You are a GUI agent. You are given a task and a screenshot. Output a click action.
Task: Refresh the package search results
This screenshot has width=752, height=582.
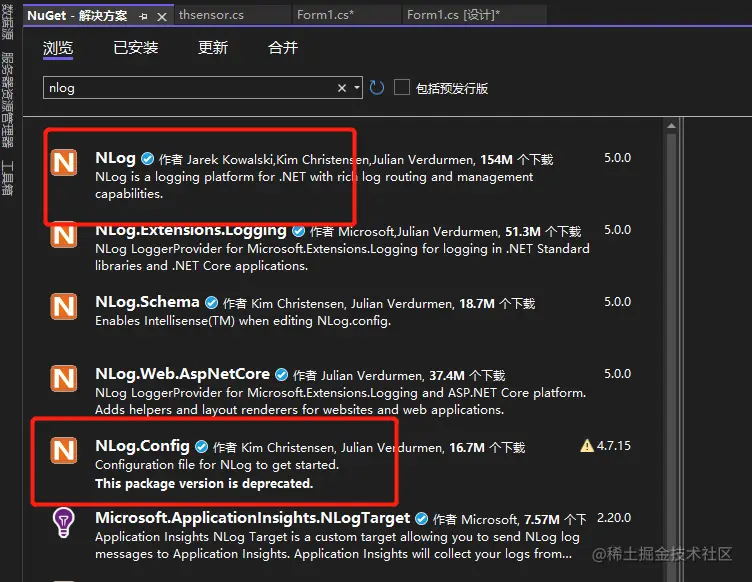pos(377,88)
